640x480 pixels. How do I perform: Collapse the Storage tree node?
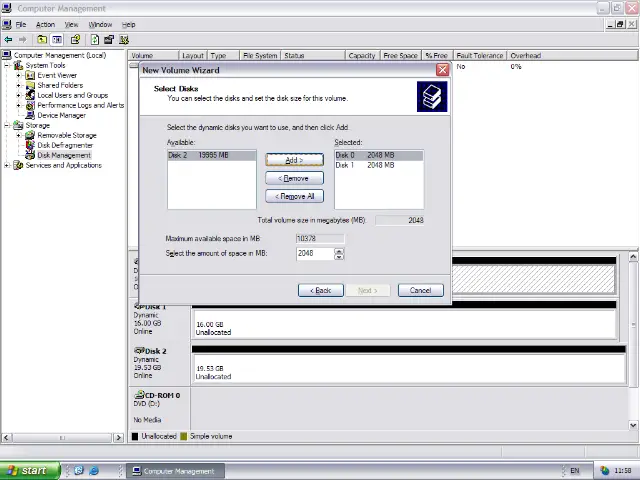pos(8,125)
